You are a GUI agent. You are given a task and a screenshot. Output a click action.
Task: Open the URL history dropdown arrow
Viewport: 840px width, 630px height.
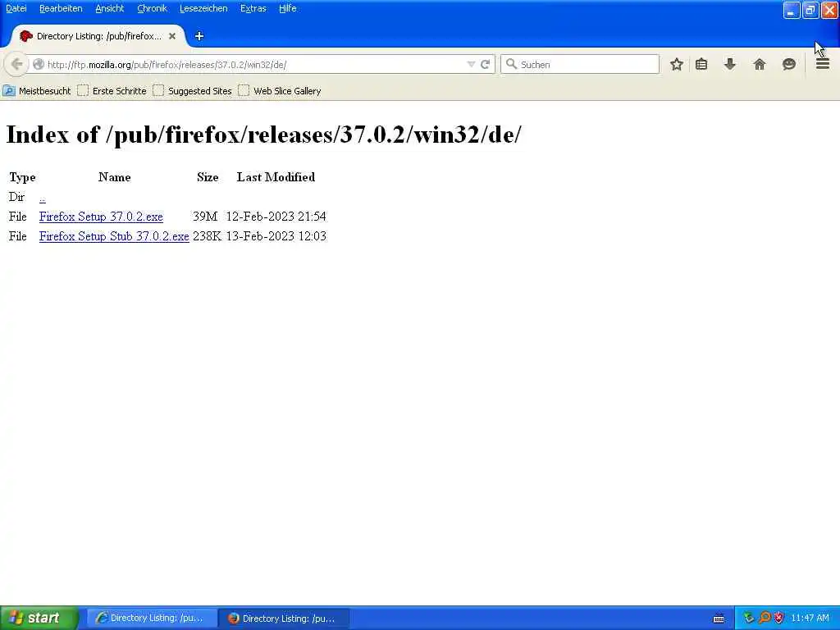coord(471,64)
